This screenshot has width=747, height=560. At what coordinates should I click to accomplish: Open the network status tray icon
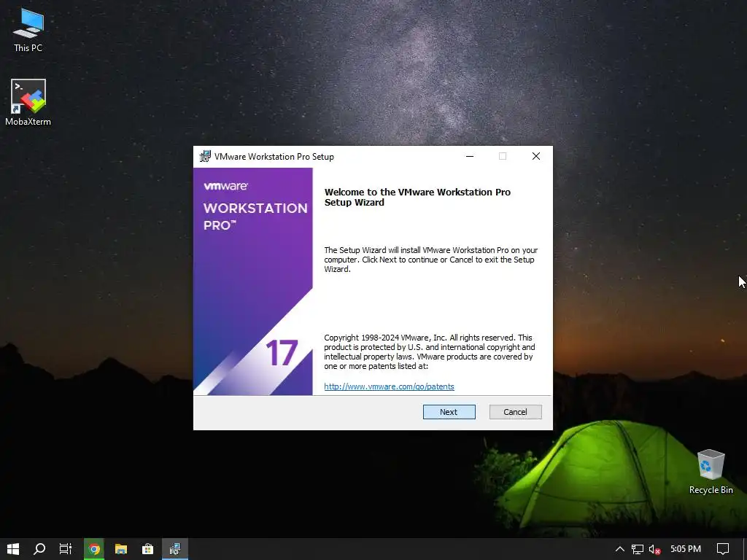(638, 549)
